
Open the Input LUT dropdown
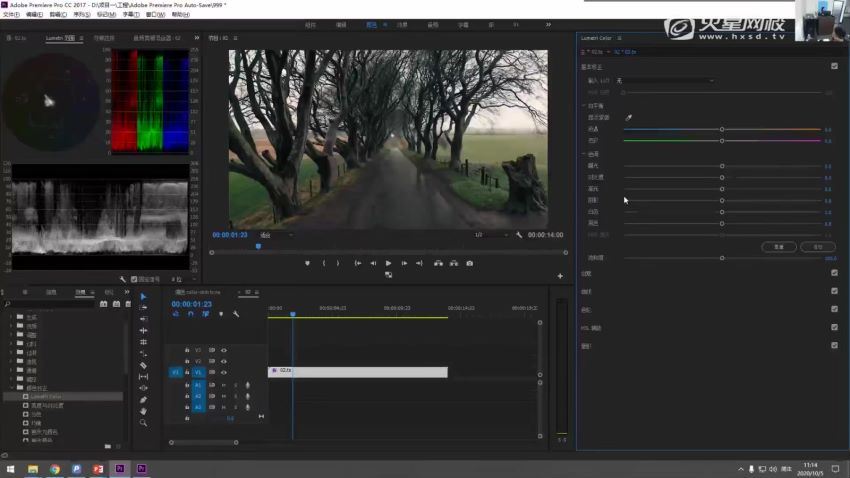(666, 81)
